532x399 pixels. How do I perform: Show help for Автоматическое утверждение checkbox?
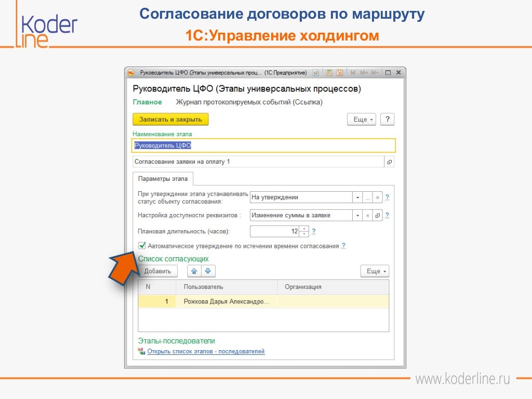point(343,246)
